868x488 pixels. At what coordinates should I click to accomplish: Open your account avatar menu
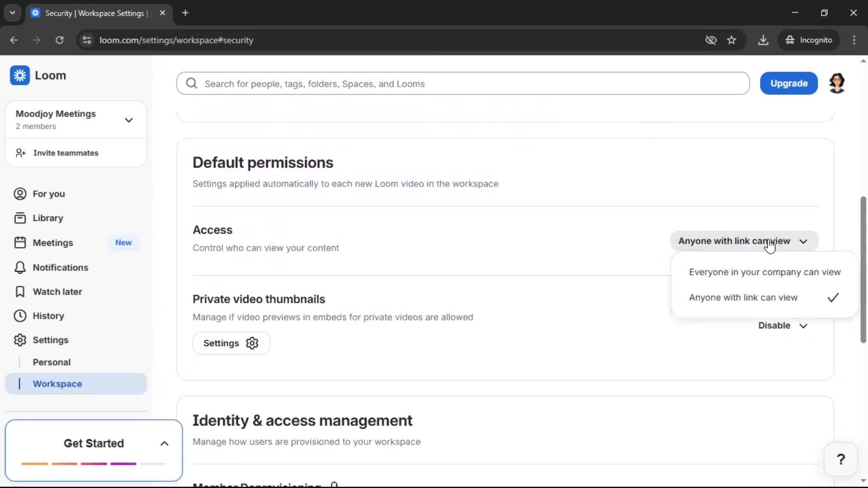837,83
